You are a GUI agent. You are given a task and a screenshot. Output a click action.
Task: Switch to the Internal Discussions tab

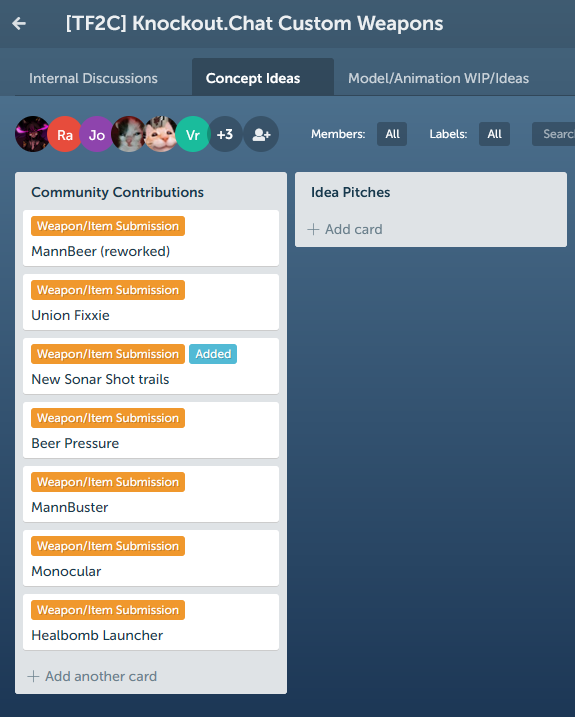[93, 78]
